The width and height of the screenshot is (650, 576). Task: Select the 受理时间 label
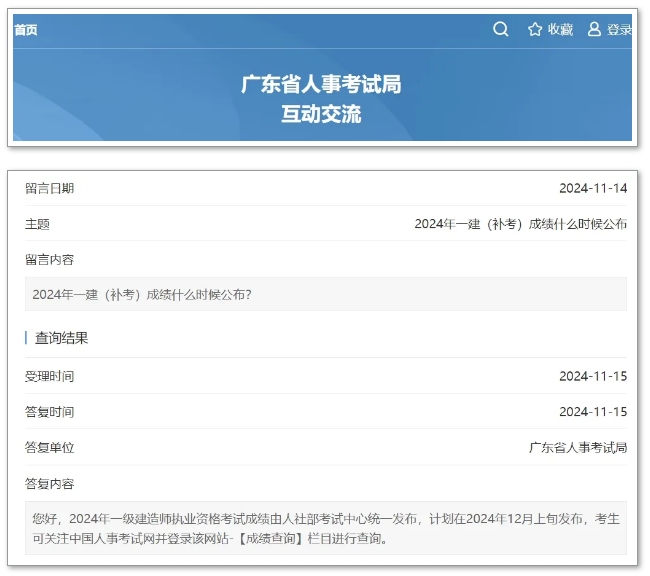(x=49, y=376)
